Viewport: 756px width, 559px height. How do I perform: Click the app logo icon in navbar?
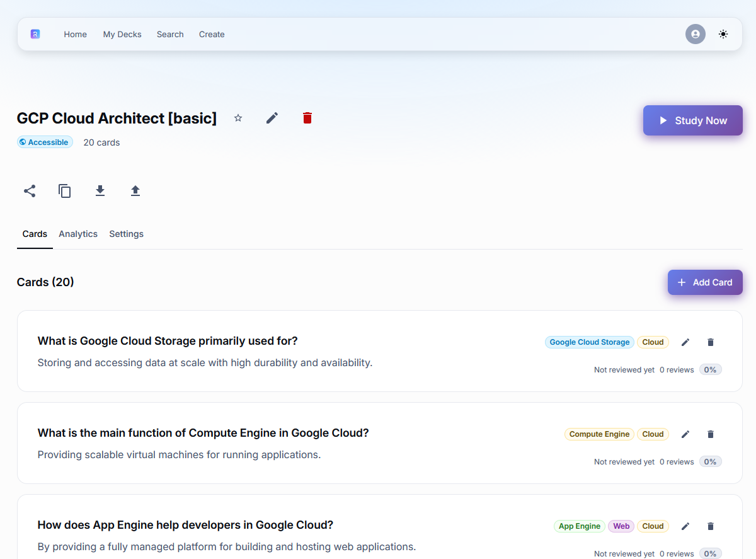[35, 34]
